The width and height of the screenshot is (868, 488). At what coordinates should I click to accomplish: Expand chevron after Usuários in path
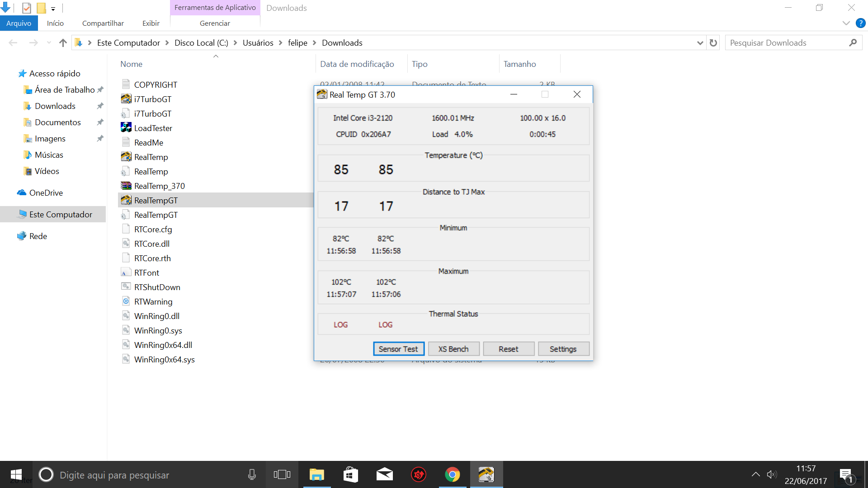click(281, 43)
